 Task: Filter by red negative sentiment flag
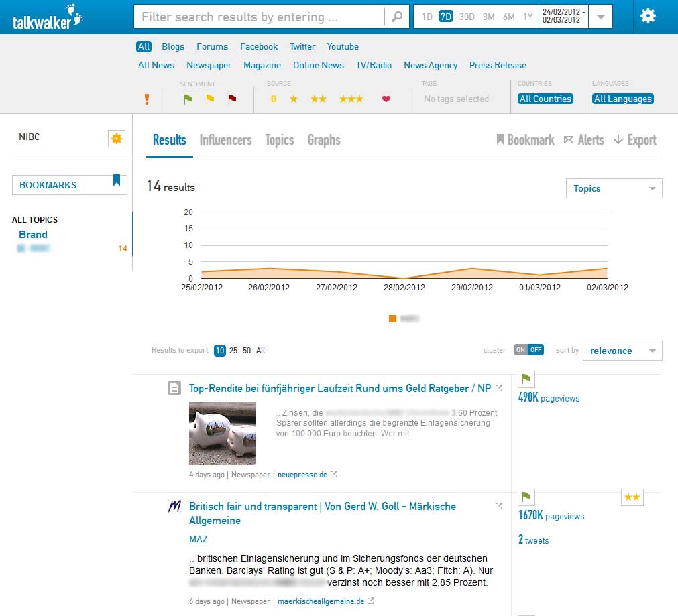coord(232,99)
